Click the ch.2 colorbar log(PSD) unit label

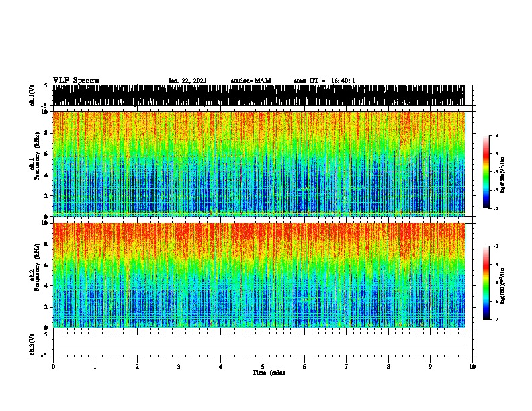[502, 285]
